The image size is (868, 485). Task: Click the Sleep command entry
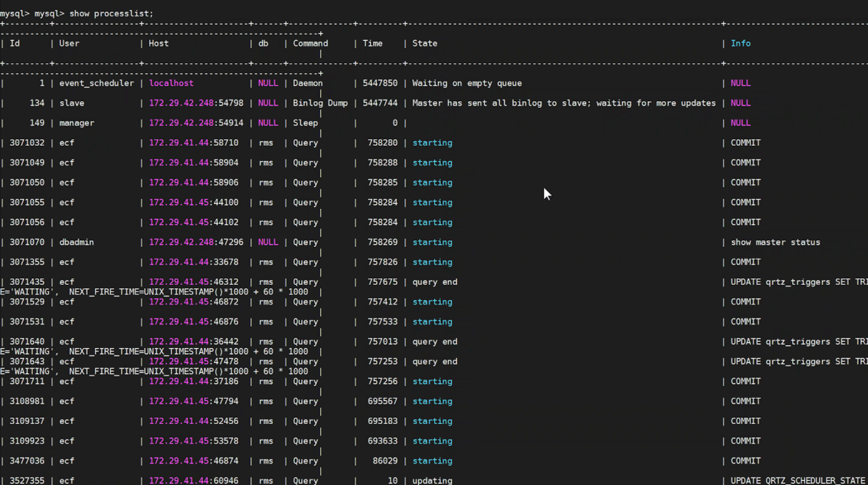(305, 123)
